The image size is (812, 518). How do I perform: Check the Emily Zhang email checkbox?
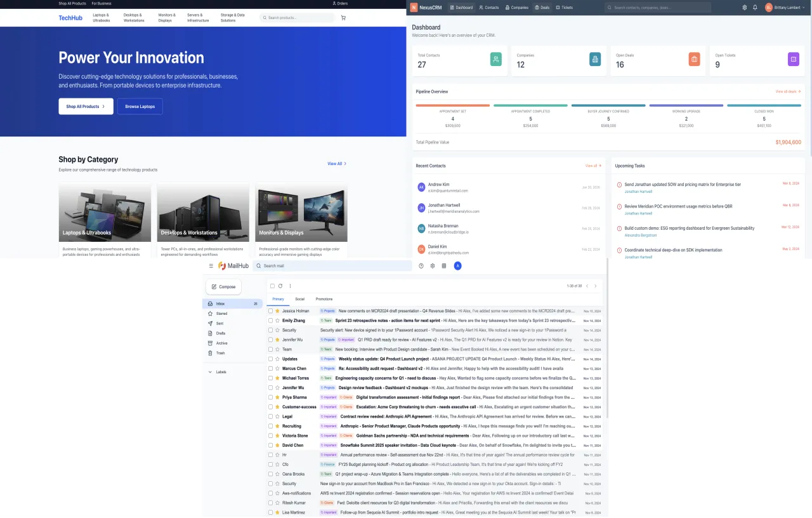coord(270,321)
